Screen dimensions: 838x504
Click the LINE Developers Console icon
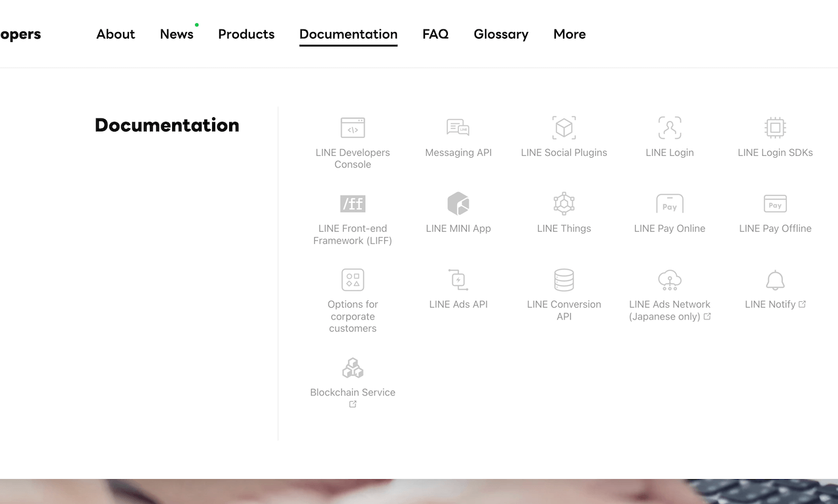(x=352, y=128)
